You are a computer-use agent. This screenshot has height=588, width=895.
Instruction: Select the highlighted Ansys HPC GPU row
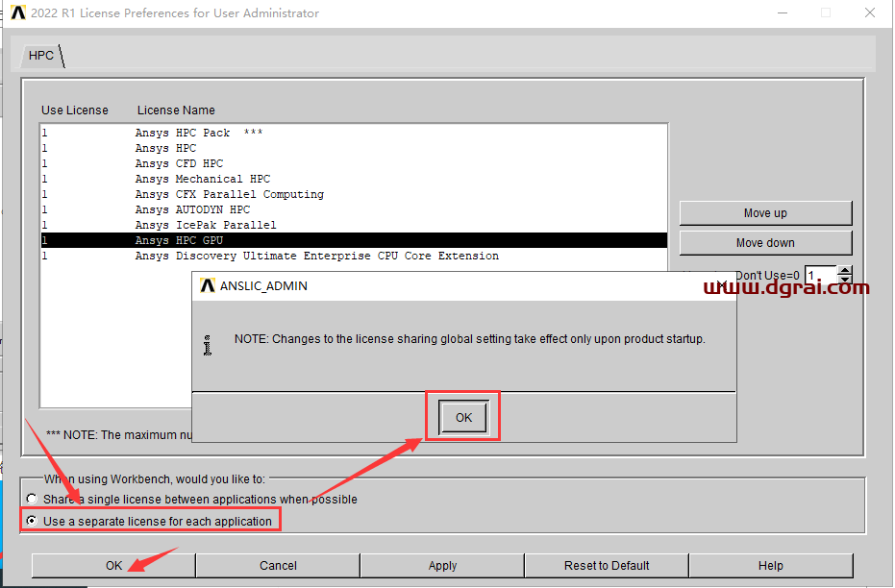[x=354, y=240]
